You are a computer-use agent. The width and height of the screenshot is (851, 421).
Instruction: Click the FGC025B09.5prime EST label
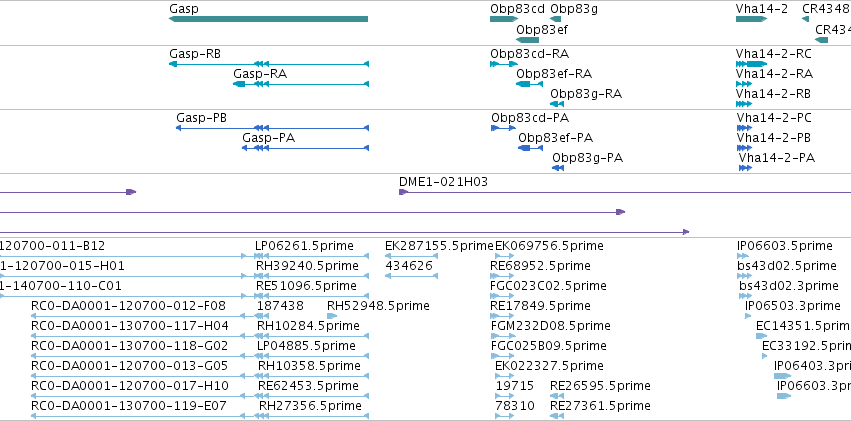point(549,346)
